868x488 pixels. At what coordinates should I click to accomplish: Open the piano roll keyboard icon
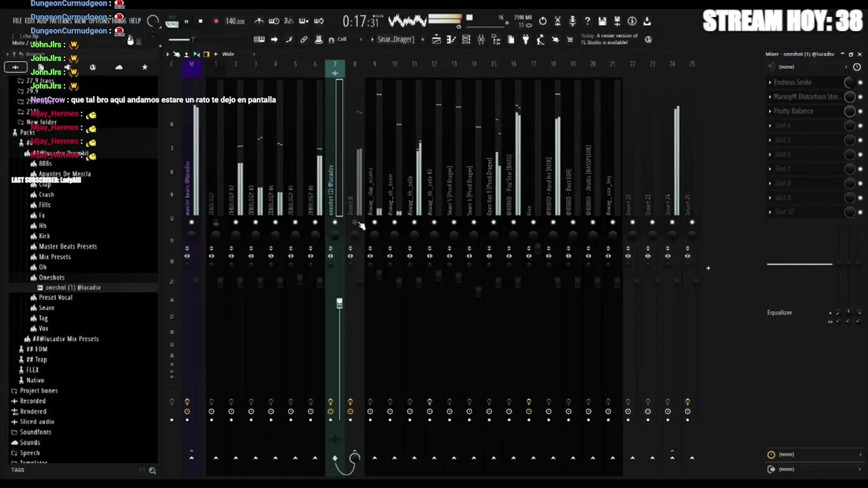point(259,40)
